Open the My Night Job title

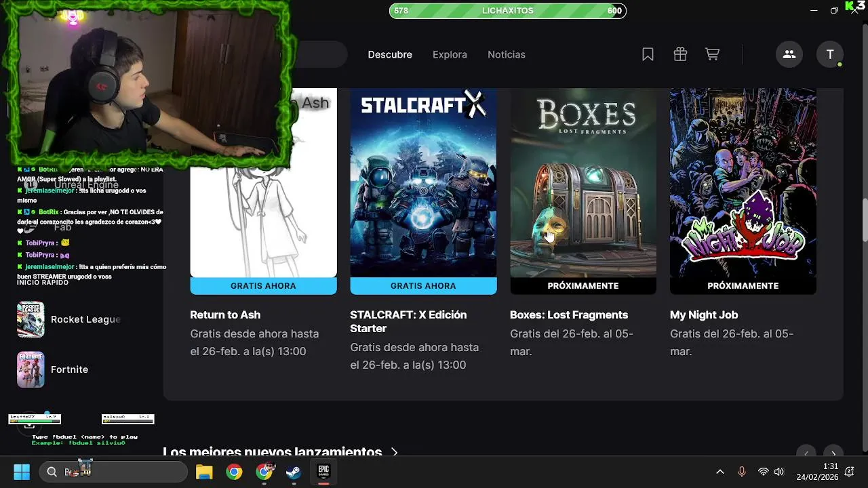(704, 314)
